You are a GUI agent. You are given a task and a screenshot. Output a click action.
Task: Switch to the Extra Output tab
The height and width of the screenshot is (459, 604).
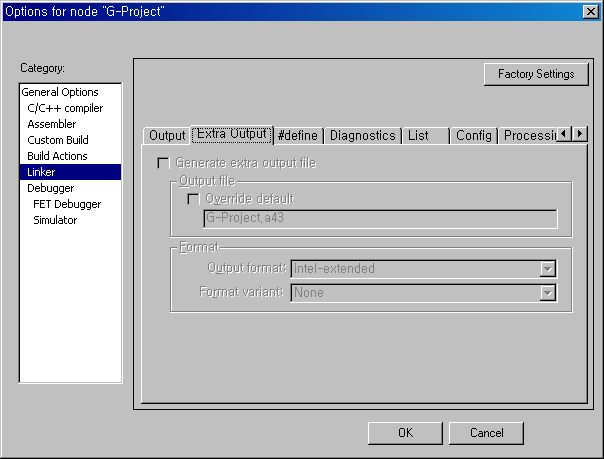[x=232, y=134]
